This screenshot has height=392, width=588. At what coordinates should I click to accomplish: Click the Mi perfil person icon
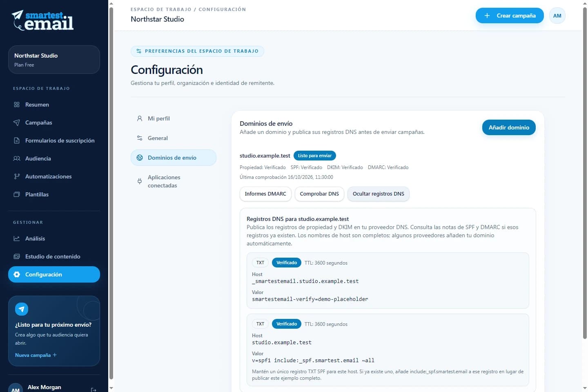[140, 118]
